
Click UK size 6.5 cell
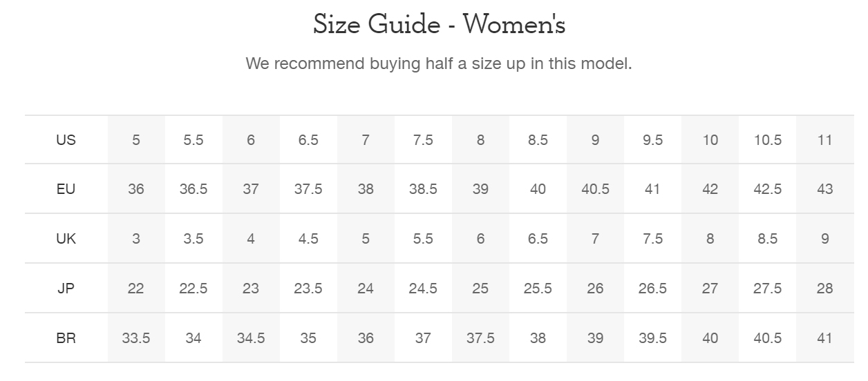pyautogui.click(x=538, y=239)
